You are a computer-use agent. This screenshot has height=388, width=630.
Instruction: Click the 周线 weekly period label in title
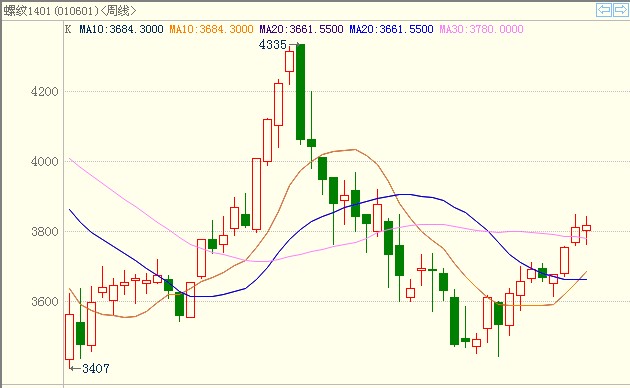[x=118, y=11]
